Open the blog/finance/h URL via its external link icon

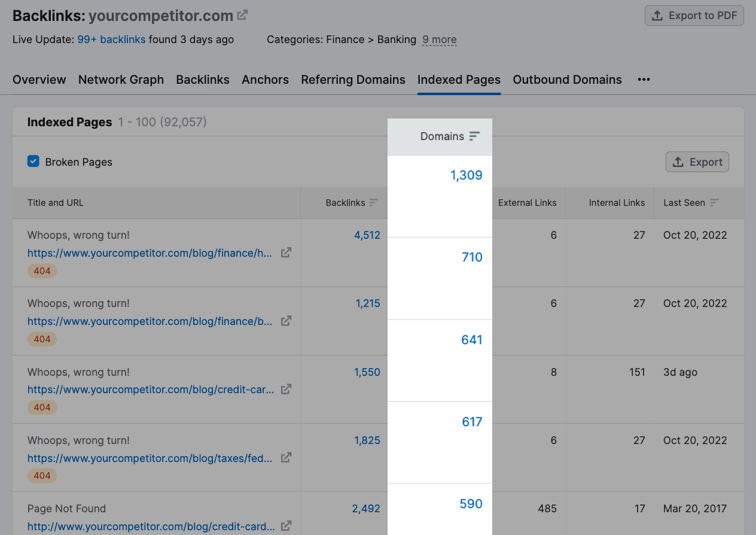coord(286,254)
